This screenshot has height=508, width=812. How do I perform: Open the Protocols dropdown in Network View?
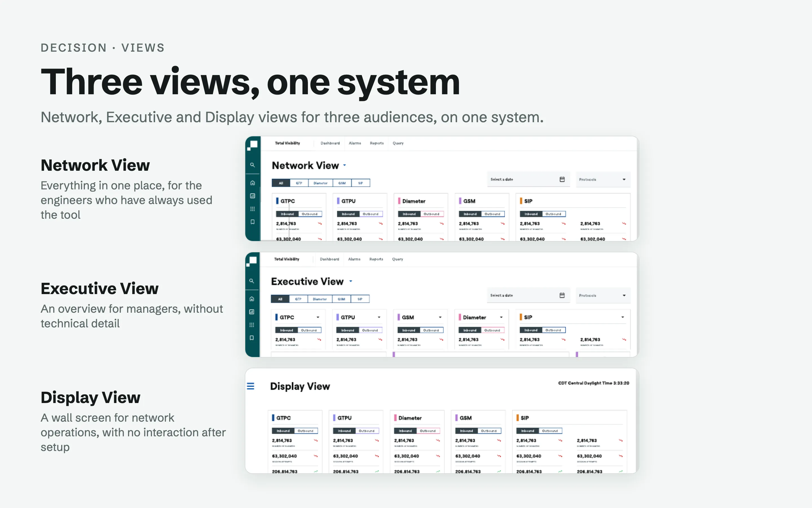(603, 179)
